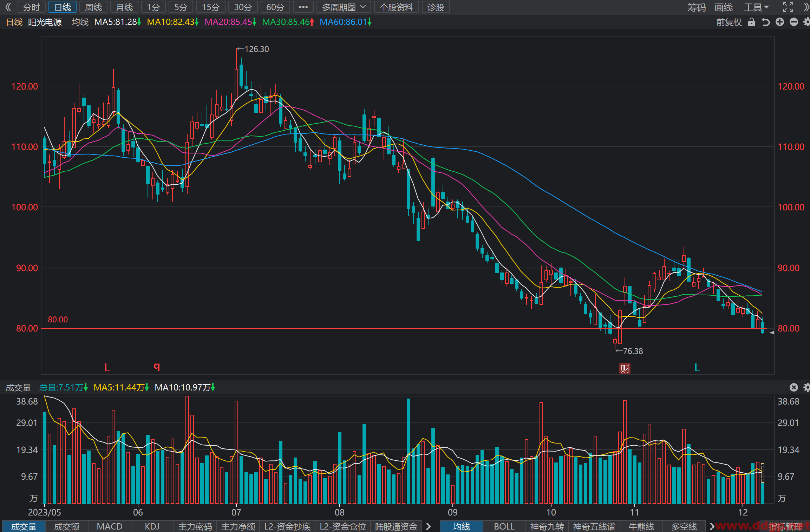The width and height of the screenshot is (810, 532).
Task: Open more time periods ellipsis button
Action: pos(303,7)
